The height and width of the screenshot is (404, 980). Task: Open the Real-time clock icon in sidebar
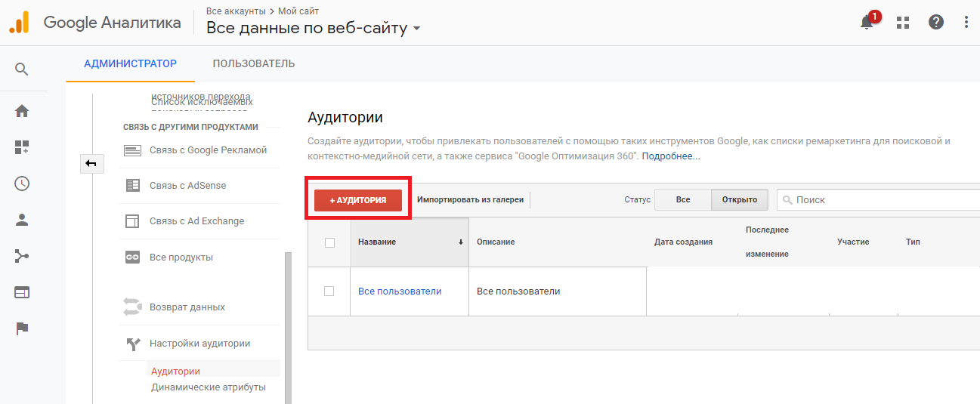tap(22, 183)
